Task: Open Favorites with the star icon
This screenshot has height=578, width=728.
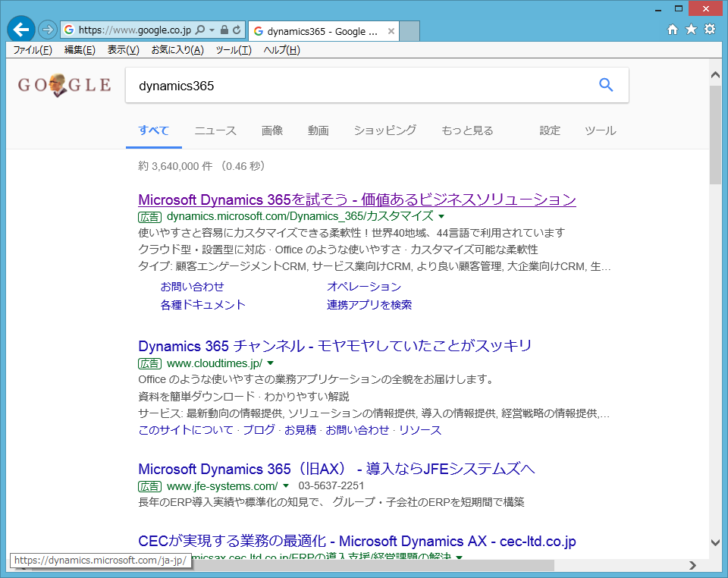Action: coord(692,30)
